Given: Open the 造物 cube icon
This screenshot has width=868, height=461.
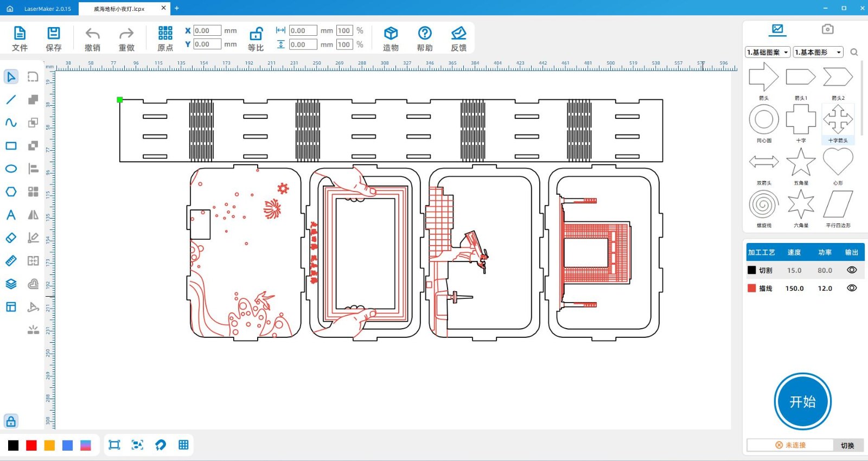Looking at the screenshot, I should click(x=391, y=34).
